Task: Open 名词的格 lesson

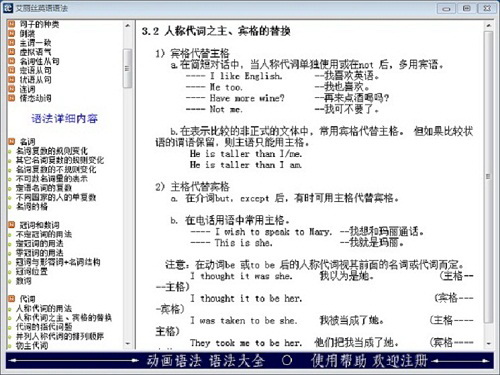Action: (x=32, y=207)
